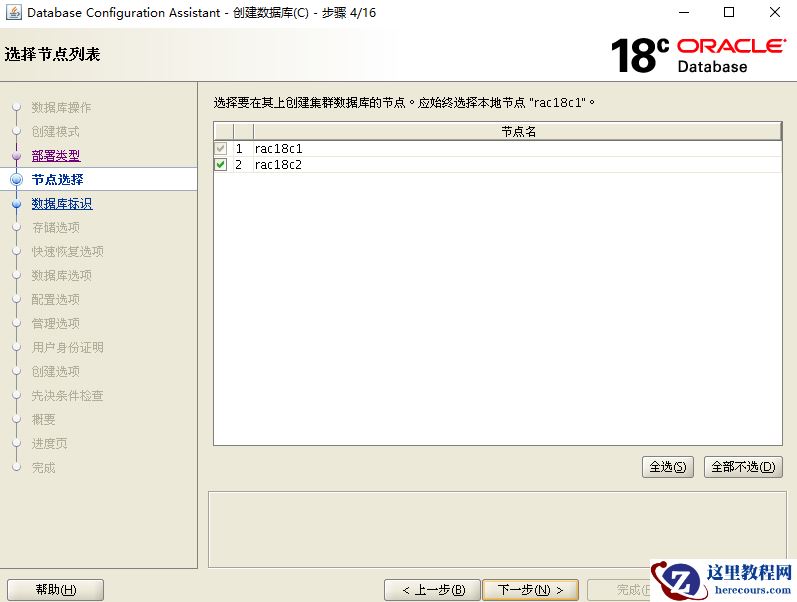Click the 节点选择 current step bullet icon
Image resolution: width=797 pixels, height=602 pixels.
click(17, 179)
